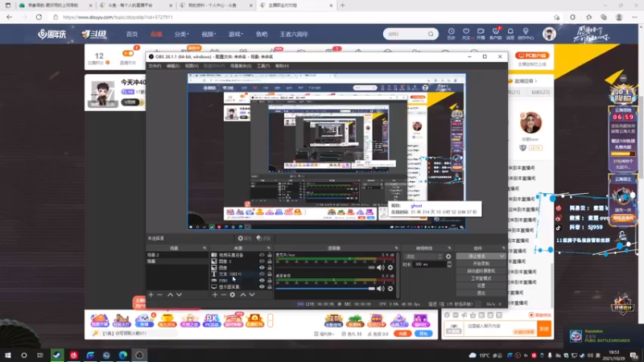Open Microsoft Edge from the taskbar
The image size is (644, 362).
pyautogui.click(x=123, y=355)
